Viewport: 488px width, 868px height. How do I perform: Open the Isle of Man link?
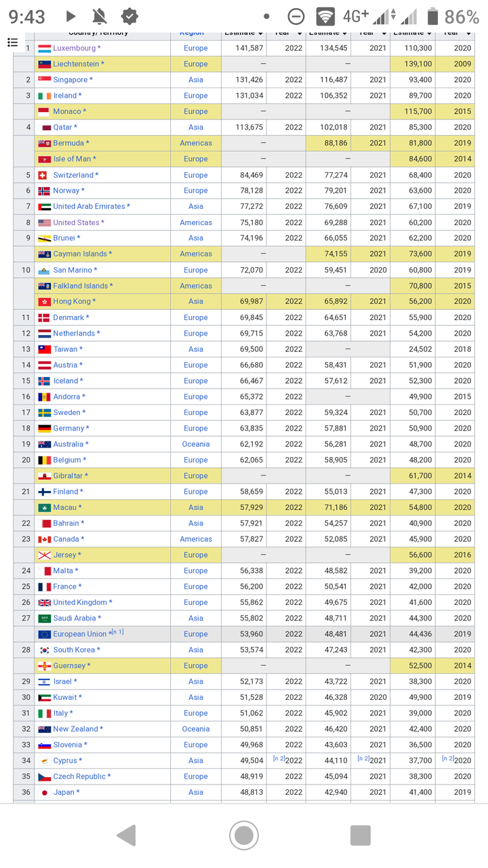pyautogui.click(x=73, y=159)
